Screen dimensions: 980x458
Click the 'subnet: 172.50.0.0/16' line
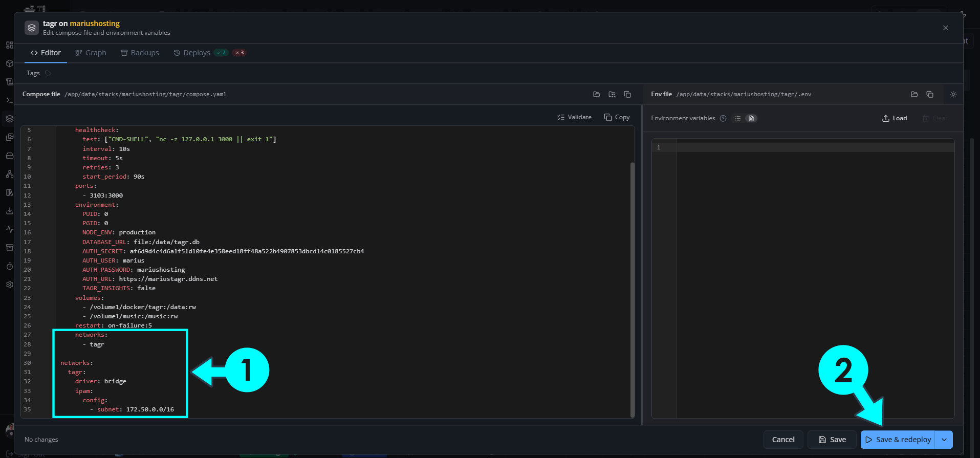tap(136, 409)
